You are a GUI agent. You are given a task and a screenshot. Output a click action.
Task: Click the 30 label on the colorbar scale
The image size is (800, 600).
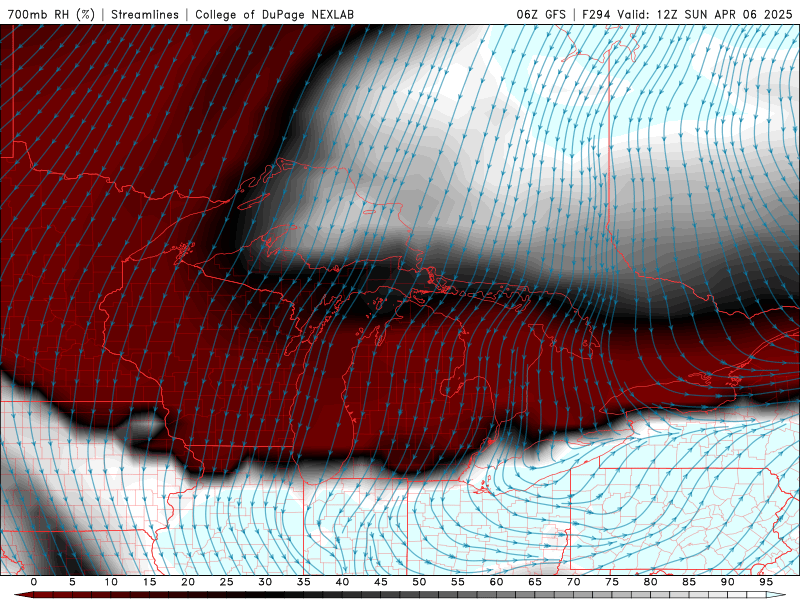(265, 582)
